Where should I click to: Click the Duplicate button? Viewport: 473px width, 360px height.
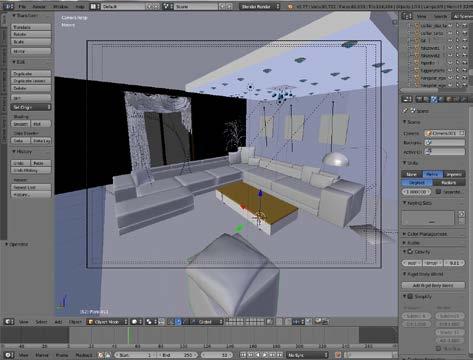[x=31, y=73]
